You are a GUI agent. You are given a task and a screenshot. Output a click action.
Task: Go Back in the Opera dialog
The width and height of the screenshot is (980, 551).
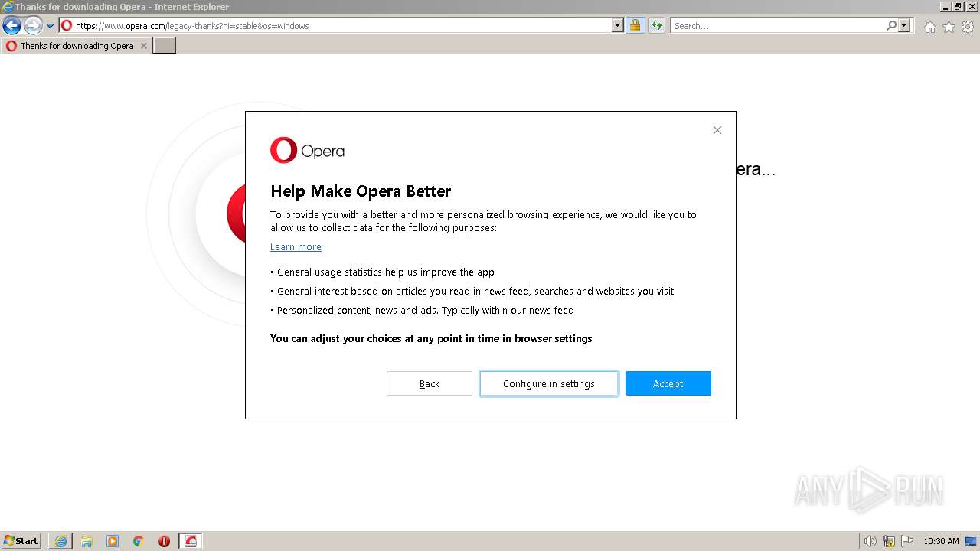coord(429,383)
